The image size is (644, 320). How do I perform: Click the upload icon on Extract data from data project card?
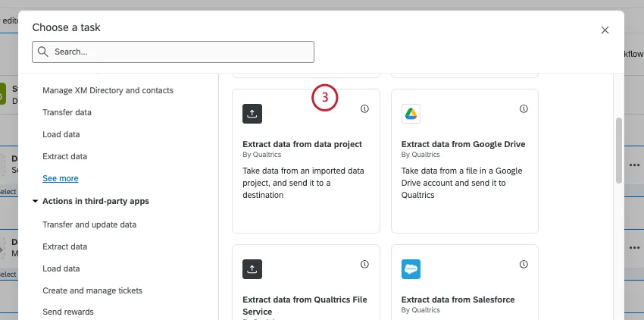(x=252, y=114)
